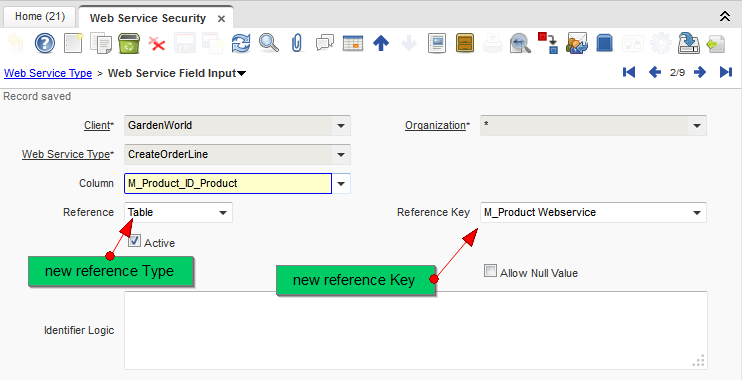742x380 pixels.
Task: Click the Identifier Logic text area
Action: (x=416, y=330)
